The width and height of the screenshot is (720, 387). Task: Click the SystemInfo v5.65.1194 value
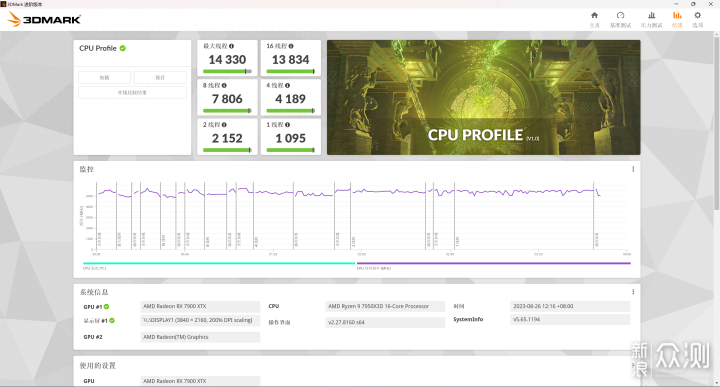click(x=570, y=320)
